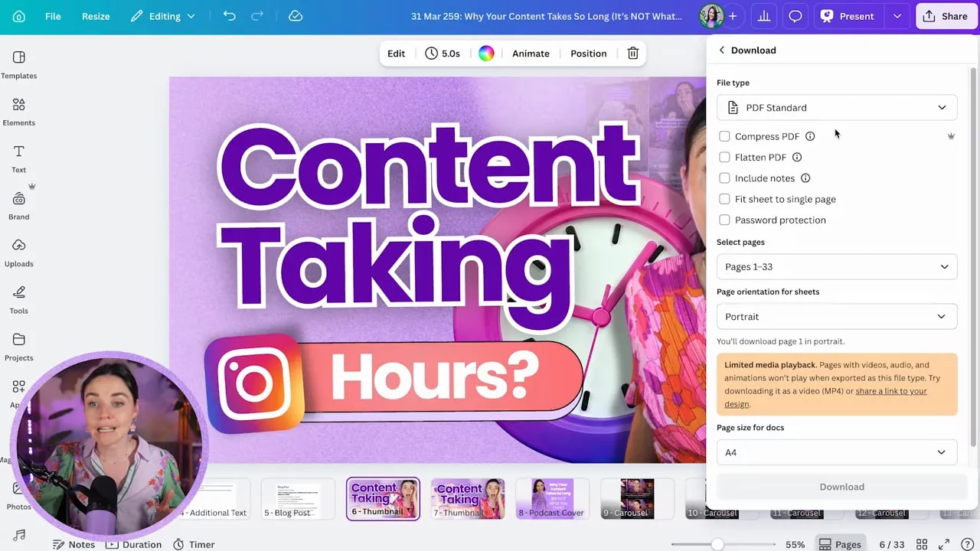Select the 7 - Thumbnail page
Viewport: 980px width, 551px height.
(468, 499)
